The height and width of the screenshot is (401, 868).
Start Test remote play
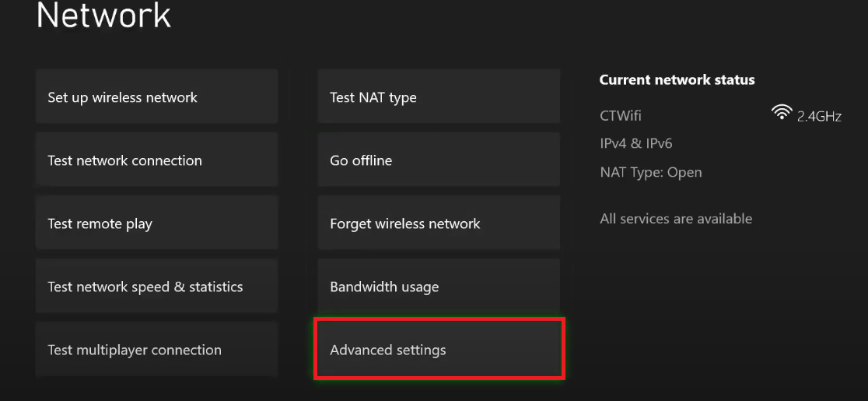[x=156, y=223]
